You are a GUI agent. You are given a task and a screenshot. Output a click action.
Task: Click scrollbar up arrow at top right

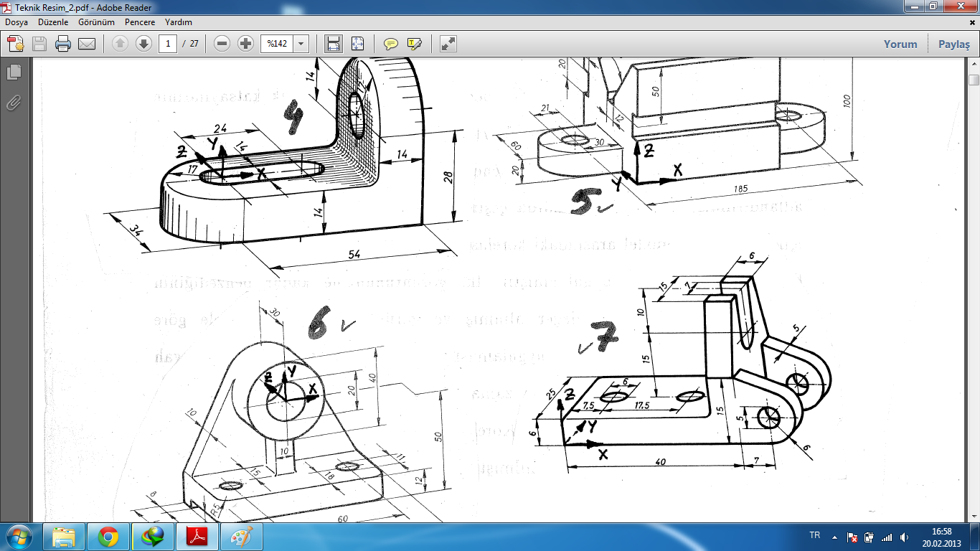tap(974, 65)
